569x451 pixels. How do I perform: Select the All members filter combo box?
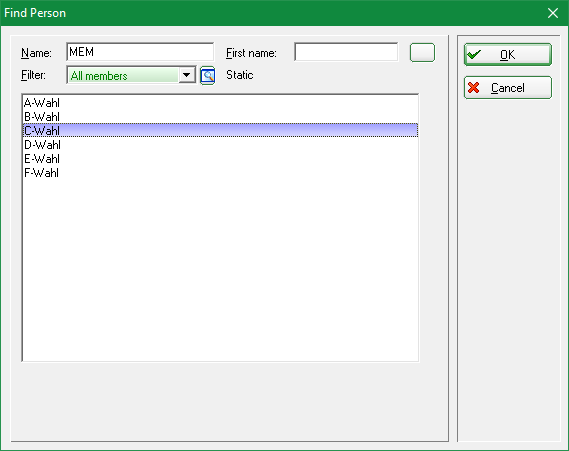click(131, 75)
